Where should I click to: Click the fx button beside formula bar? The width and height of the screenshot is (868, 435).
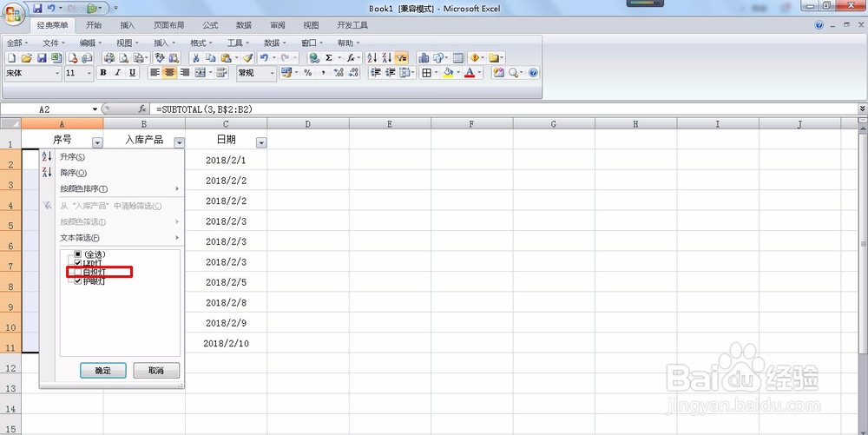point(142,109)
